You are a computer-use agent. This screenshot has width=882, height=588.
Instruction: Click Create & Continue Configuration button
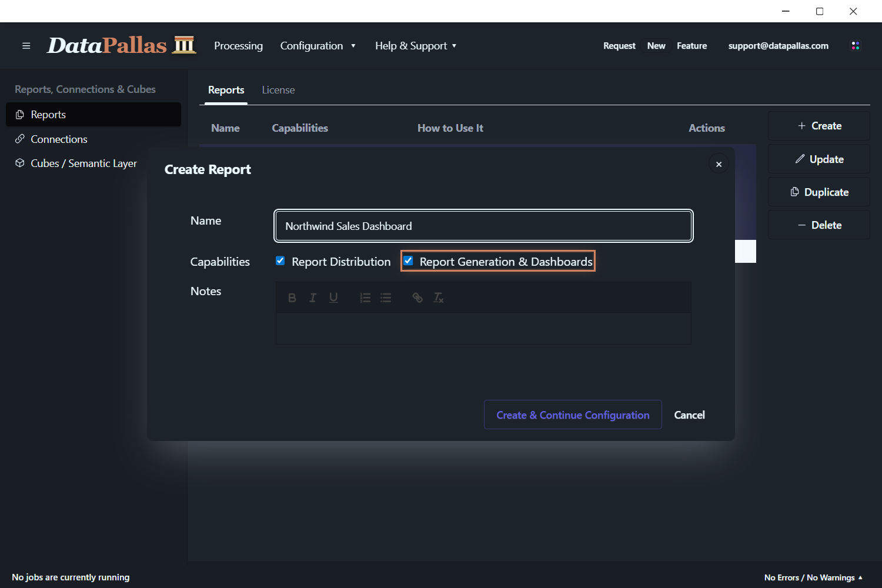coord(573,415)
